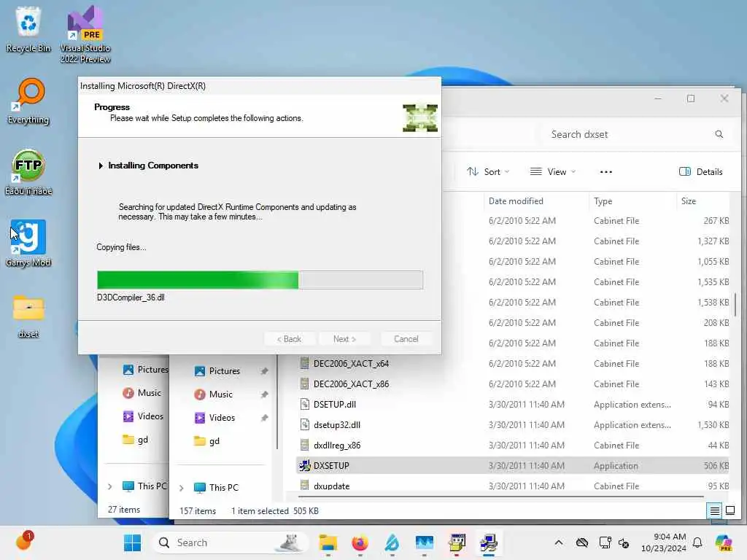Open the View dropdown
747x560 pixels.
pos(553,172)
